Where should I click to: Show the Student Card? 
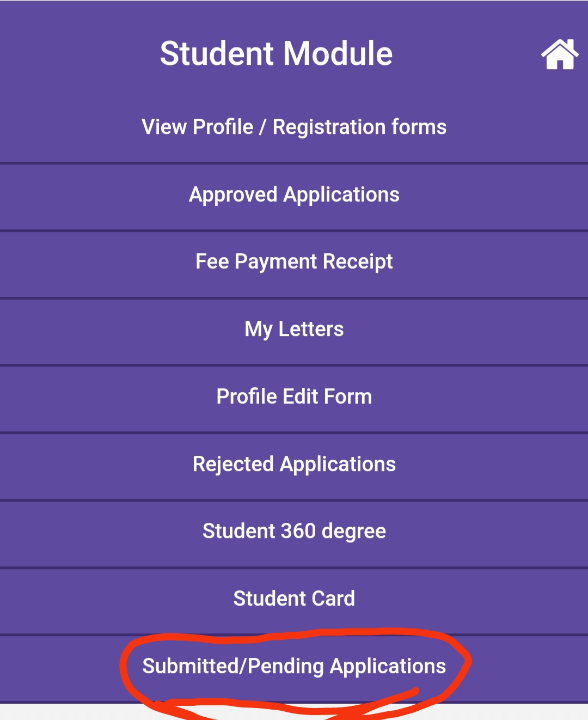pyautogui.click(x=294, y=599)
